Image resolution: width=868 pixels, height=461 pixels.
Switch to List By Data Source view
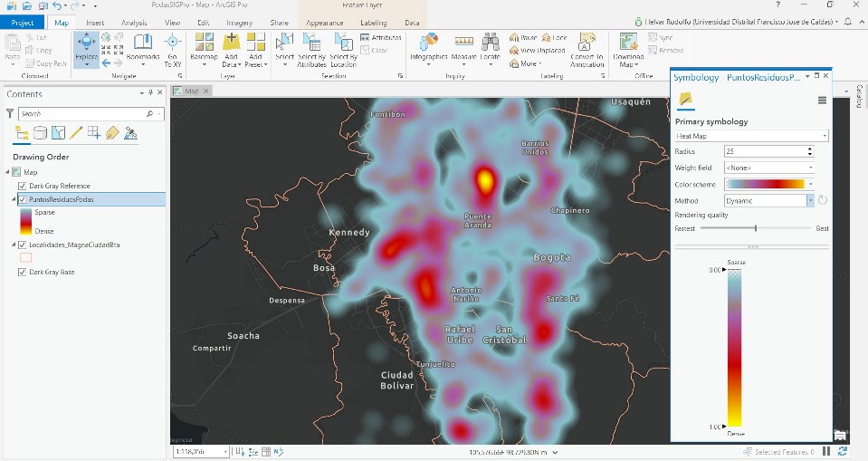[40, 133]
